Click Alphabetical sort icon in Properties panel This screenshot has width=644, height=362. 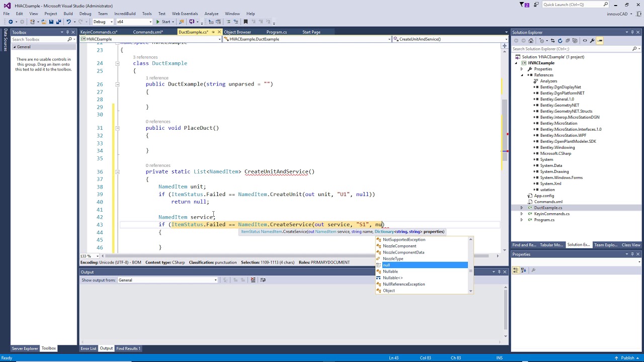pyautogui.click(x=524, y=270)
